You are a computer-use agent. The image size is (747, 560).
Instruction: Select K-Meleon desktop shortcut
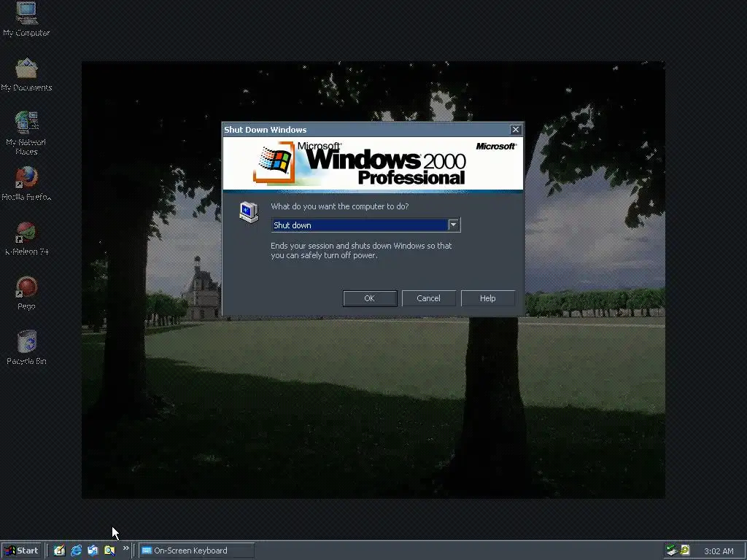point(26,238)
